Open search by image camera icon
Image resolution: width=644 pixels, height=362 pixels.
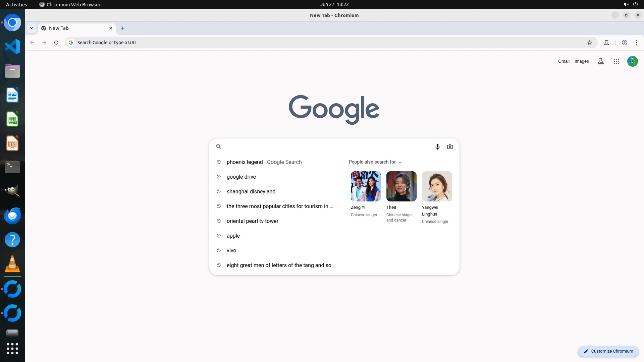[450, 147]
